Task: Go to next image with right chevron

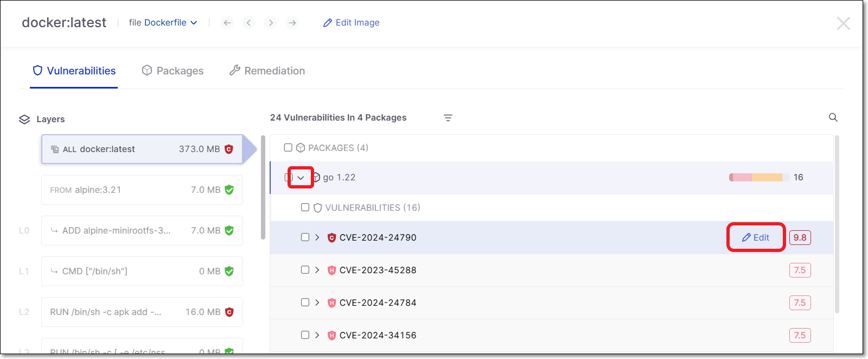Action: tap(271, 23)
